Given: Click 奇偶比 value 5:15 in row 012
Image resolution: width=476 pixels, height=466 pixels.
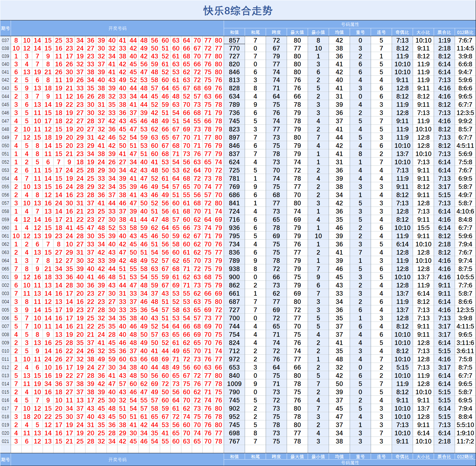Looking at the screenshot, I should click(402, 367).
